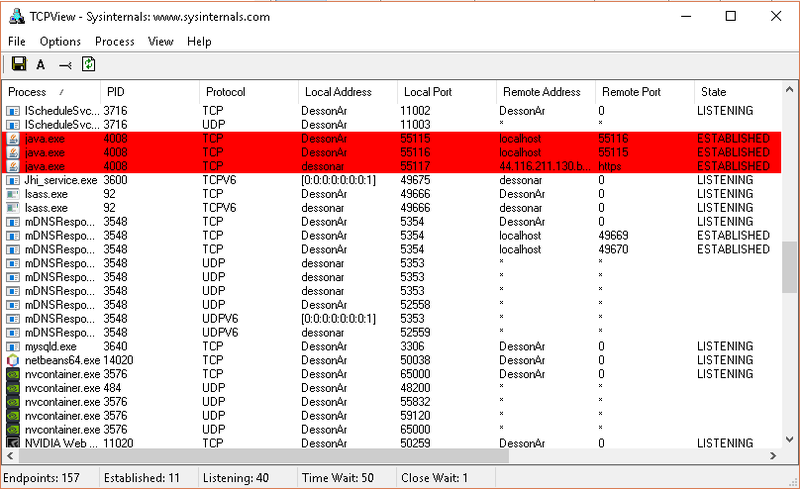
Task: Toggle resolve addresses A toolbar icon
Action: pyautogui.click(x=41, y=64)
